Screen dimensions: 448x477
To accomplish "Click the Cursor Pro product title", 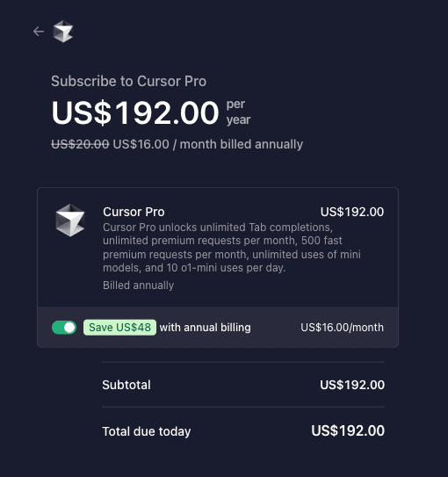I will coord(134,212).
